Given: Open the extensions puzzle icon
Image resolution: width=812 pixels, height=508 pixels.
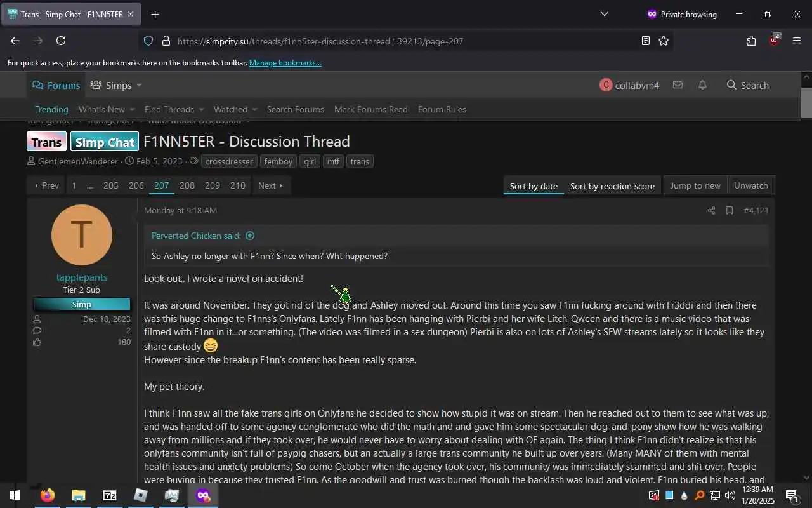Looking at the screenshot, I should pos(751,41).
